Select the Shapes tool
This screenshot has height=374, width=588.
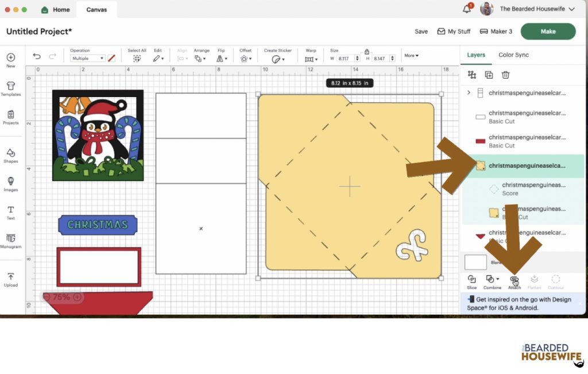pos(10,155)
